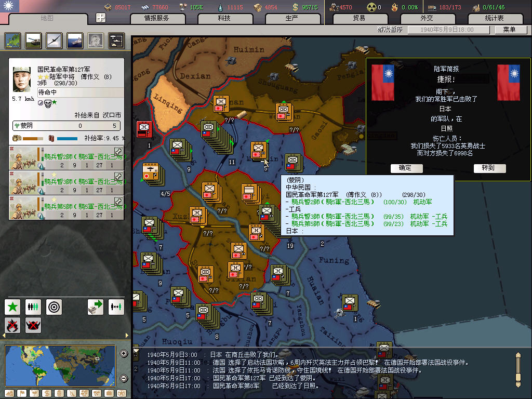Toggle the crossed-out horned-helmet icon
532x399 pixels.
(33, 325)
